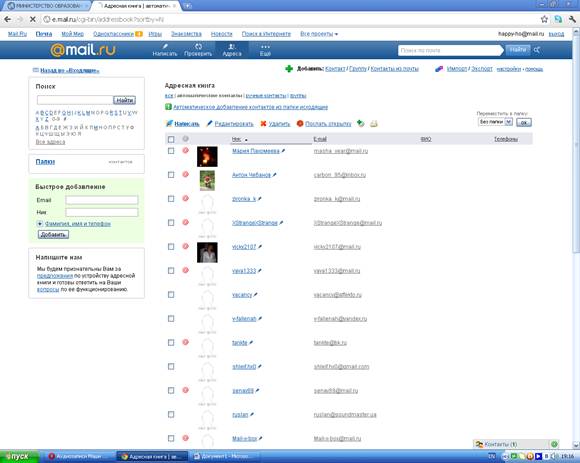Tick the checkbox for Антон Чабанов
The height and width of the screenshot is (463, 580).
click(171, 175)
